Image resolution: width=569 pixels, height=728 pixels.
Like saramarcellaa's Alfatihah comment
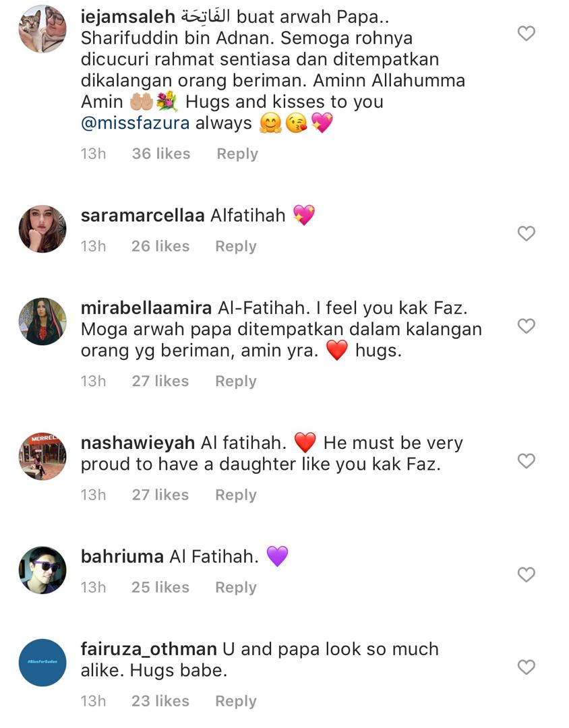(x=527, y=233)
